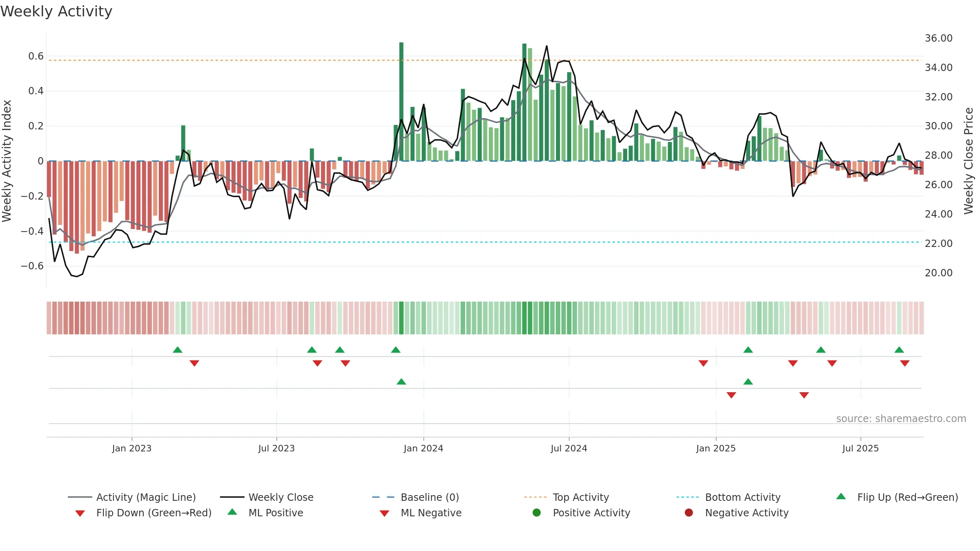Click the Flip Down triangle just before Jan 2025
The width and height of the screenshot is (980, 551).
[x=703, y=363]
